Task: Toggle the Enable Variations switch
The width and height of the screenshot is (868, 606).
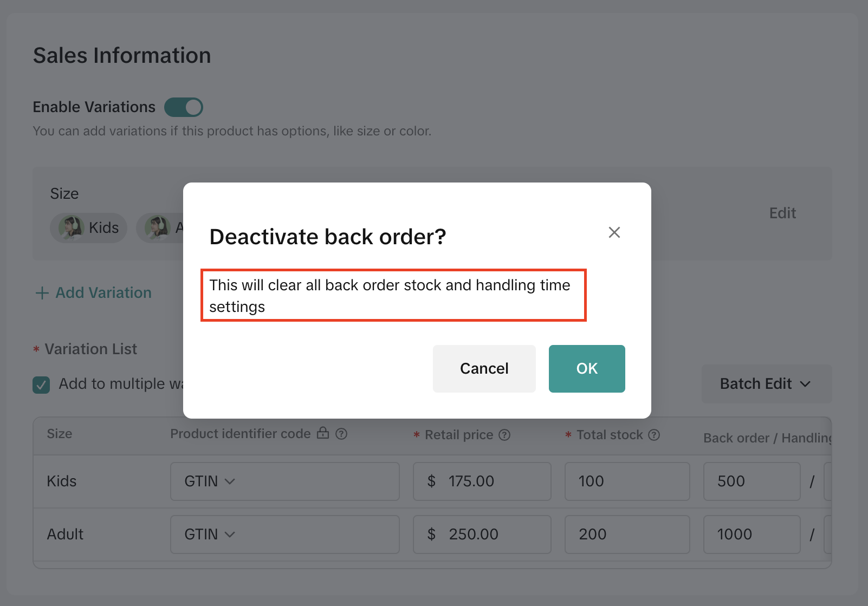Action: click(x=184, y=107)
